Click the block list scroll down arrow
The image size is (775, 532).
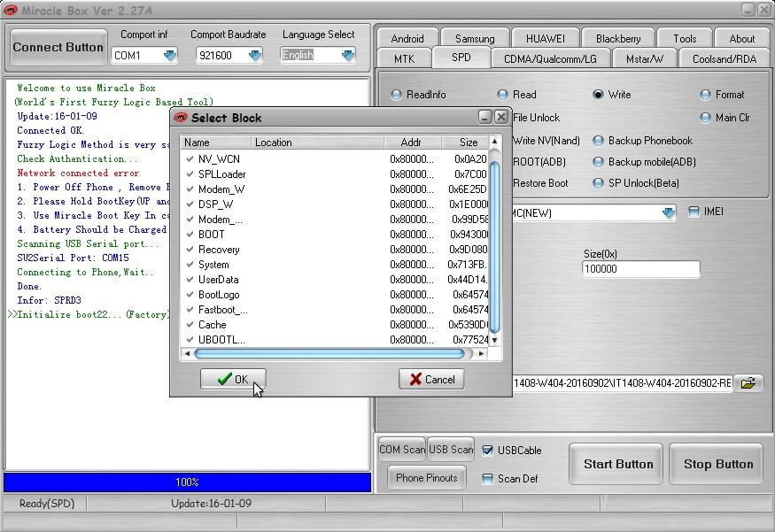point(494,340)
